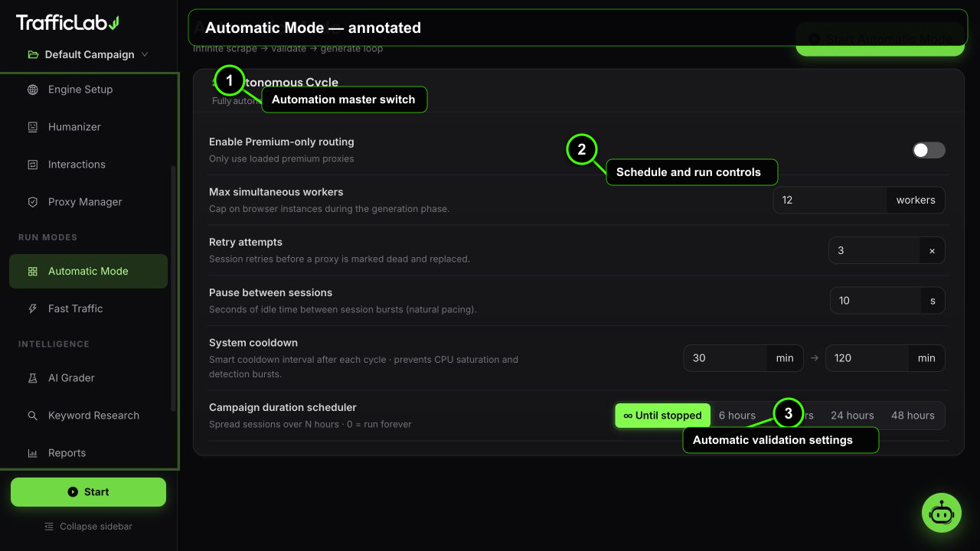Image resolution: width=980 pixels, height=551 pixels.
Task: Click the "Campaign duration scheduler" label
Action: click(283, 407)
